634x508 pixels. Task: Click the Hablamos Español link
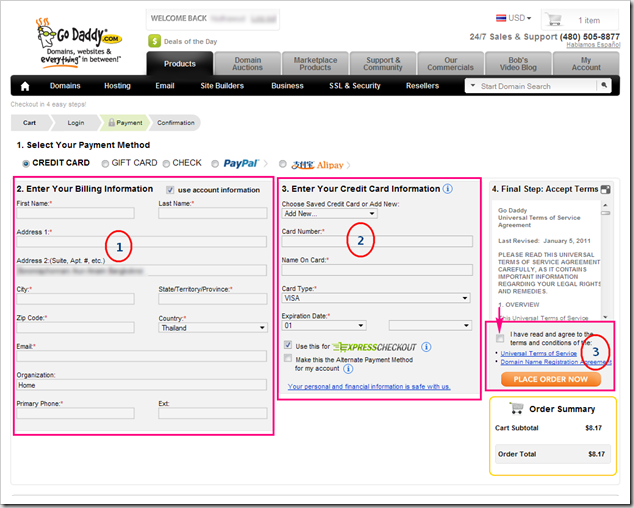[x=593, y=44]
